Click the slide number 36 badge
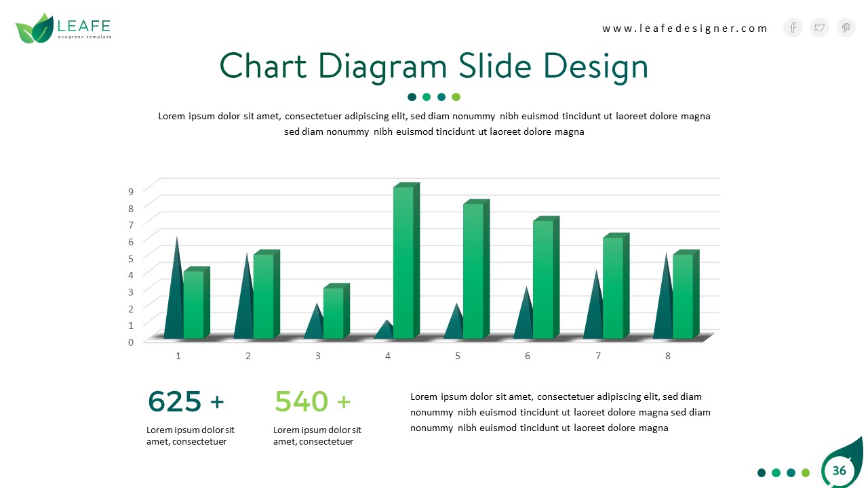Viewport: 868px width, 488px height. [x=839, y=470]
